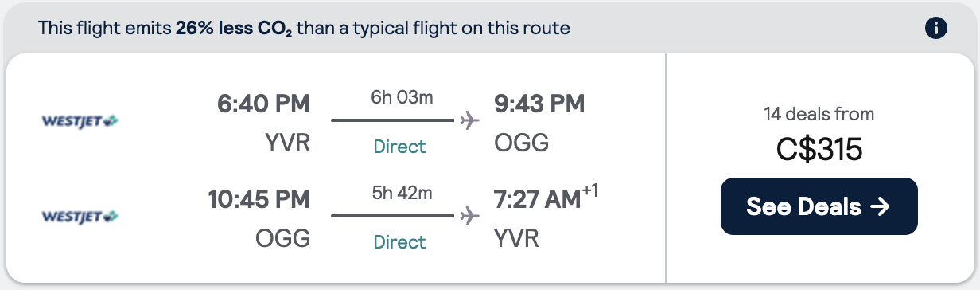Click the outbound Direct flight label

(x=400, y=147)
